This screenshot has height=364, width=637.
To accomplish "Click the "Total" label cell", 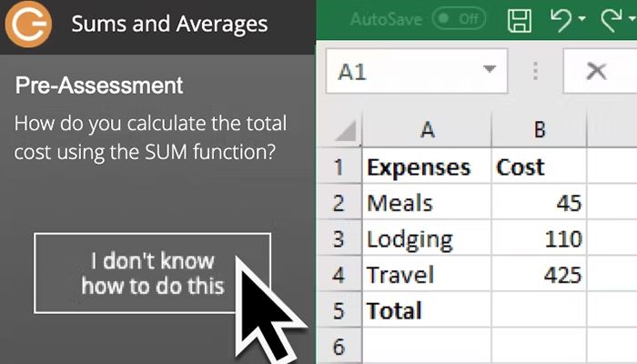I will [x=427, y=310].
